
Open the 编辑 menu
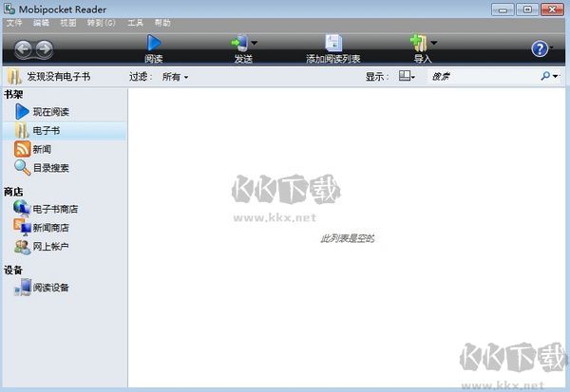(x=41, y=23)
